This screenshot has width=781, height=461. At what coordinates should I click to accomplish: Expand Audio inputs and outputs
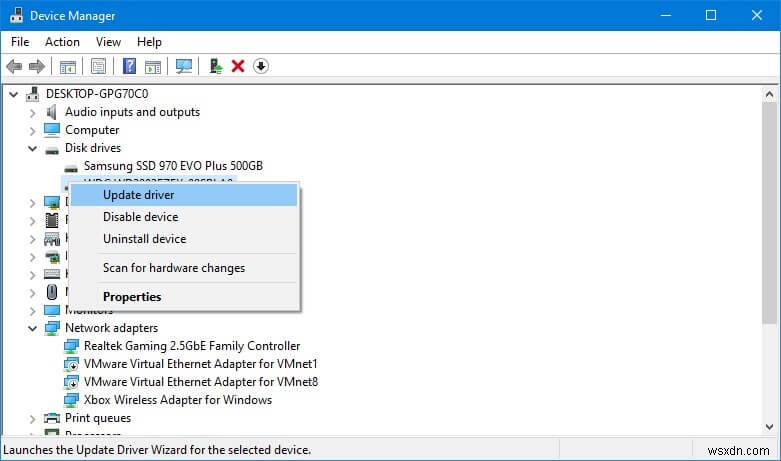click(33, 113)
